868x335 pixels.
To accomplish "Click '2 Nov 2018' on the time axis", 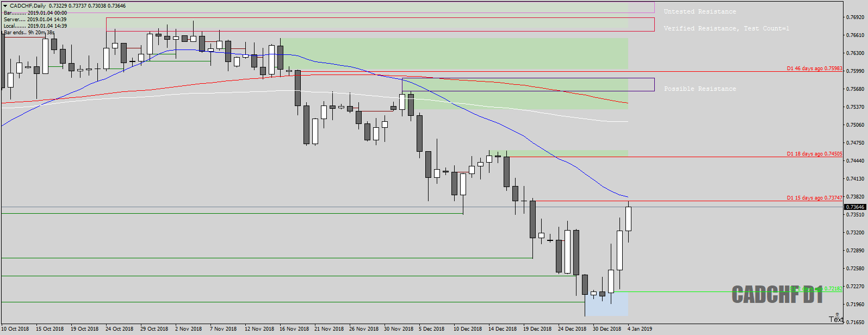I will coord(189,329).
